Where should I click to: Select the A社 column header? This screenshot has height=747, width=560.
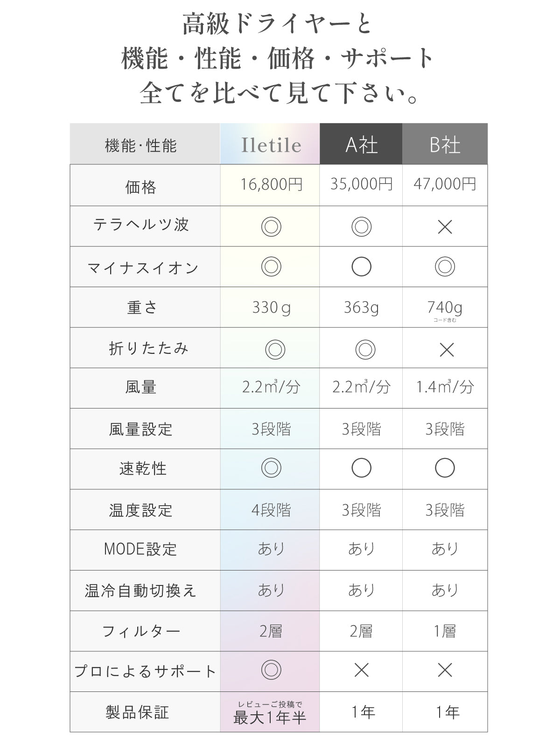(361, 145)
